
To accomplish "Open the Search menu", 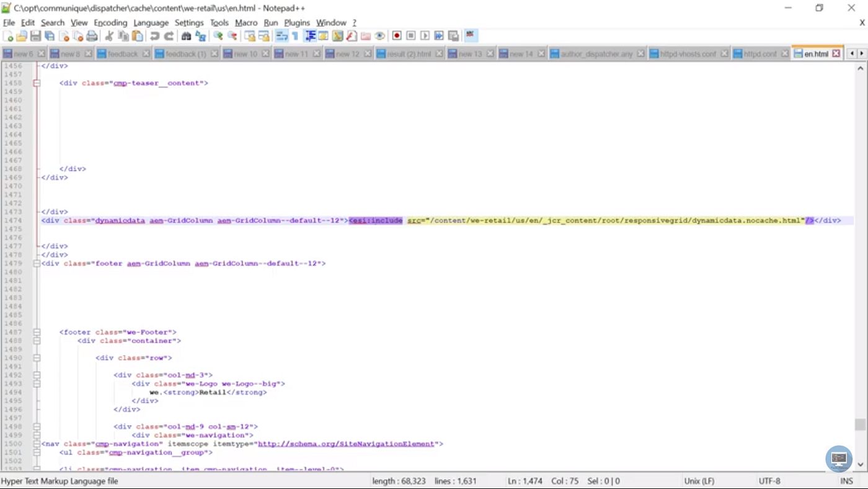I will point(53,22).
